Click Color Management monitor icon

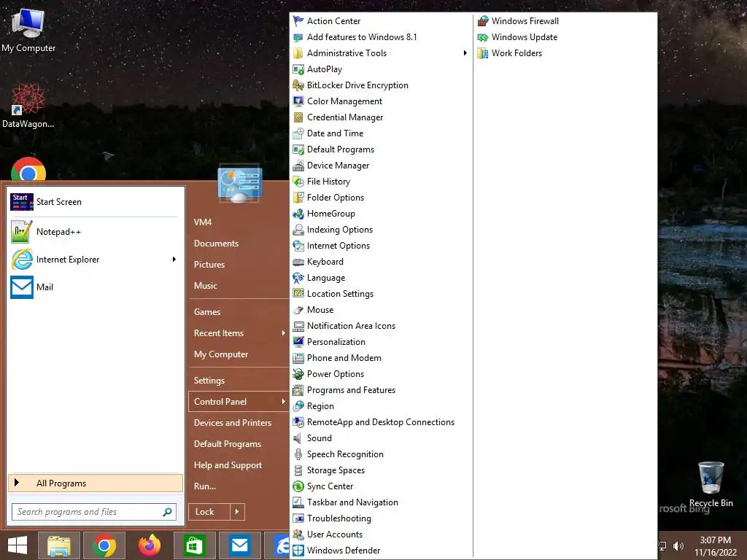[x=298, y=101]
